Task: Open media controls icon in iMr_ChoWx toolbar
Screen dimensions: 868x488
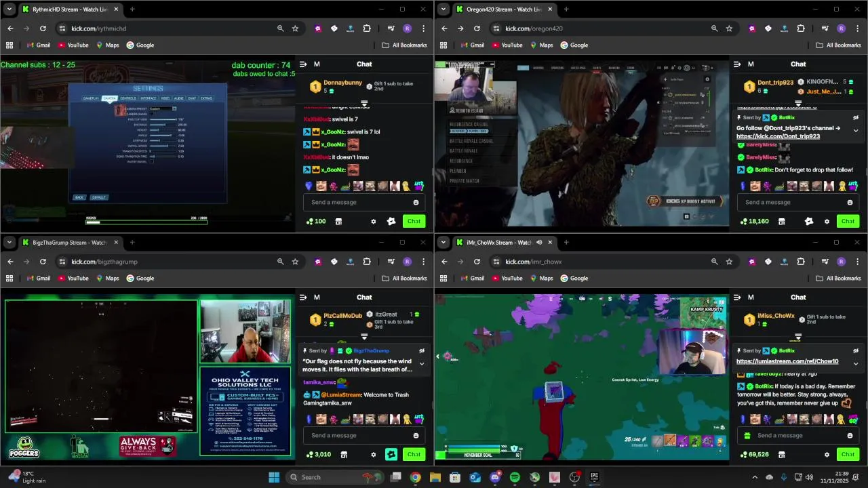Action: point(825,262)
